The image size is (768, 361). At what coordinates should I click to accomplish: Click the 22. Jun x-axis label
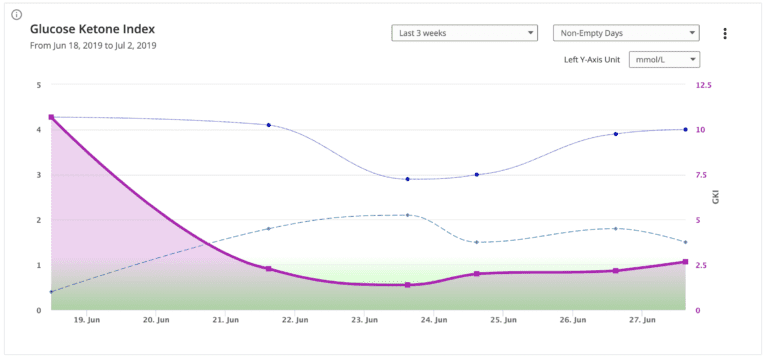[295, 320]
